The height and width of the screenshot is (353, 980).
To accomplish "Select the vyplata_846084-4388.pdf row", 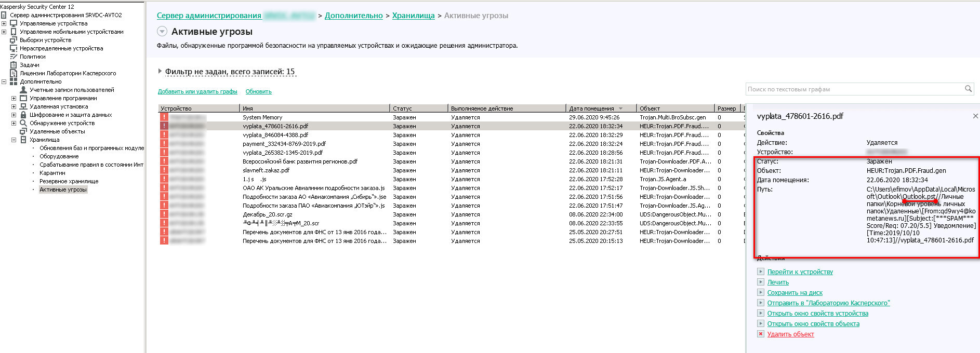I will tap(451, 135).
